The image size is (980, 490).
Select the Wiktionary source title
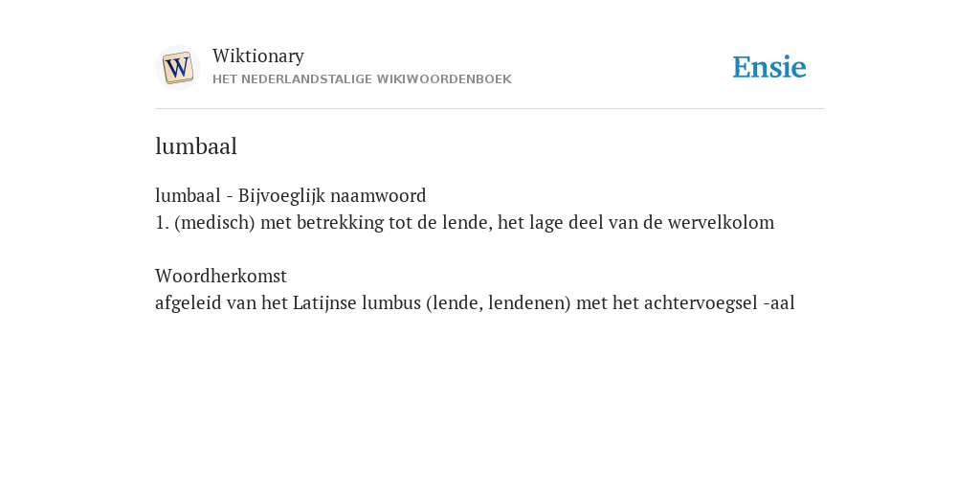(x=258, y=56)
